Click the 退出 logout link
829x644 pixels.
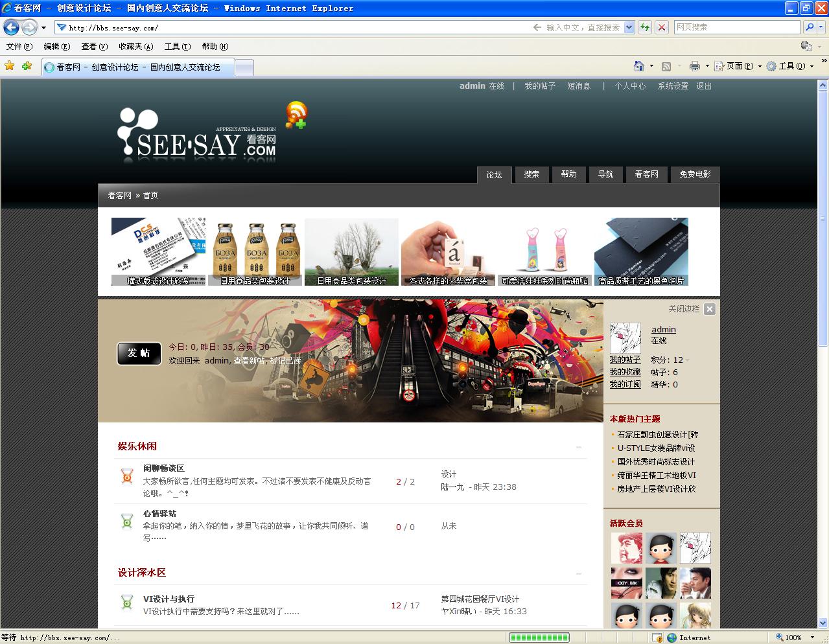pos(704,86)
